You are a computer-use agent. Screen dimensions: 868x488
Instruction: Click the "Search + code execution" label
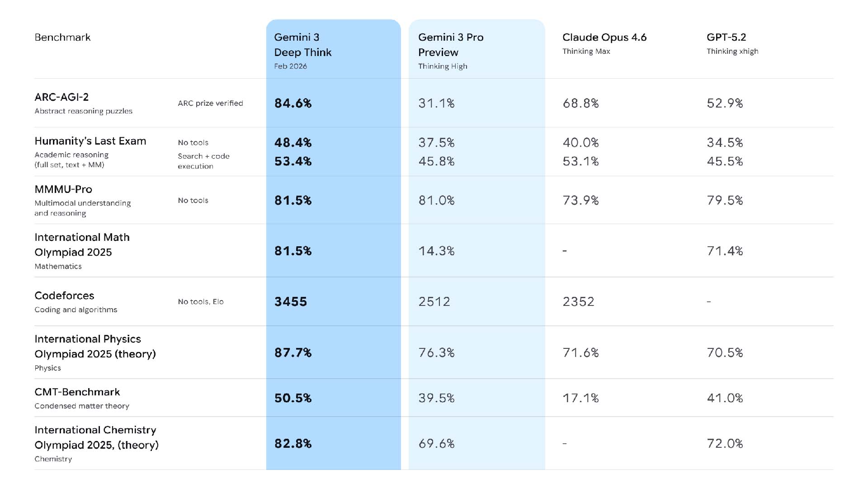pos(203,161)
